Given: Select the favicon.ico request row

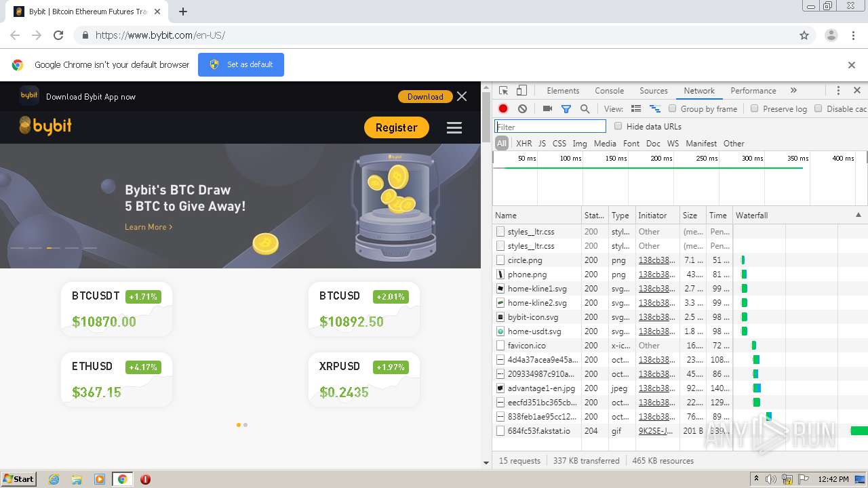Looking at the screenshot, I should click(x=679, y=346).
